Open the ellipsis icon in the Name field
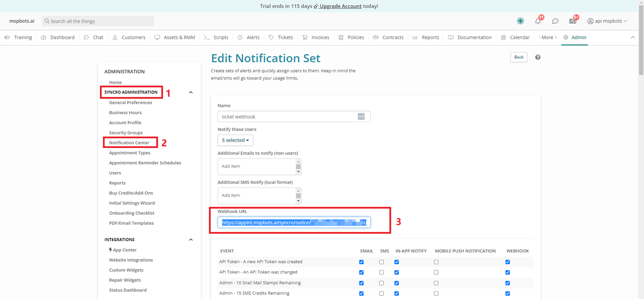The image size is (644, 299). point(361,116)
